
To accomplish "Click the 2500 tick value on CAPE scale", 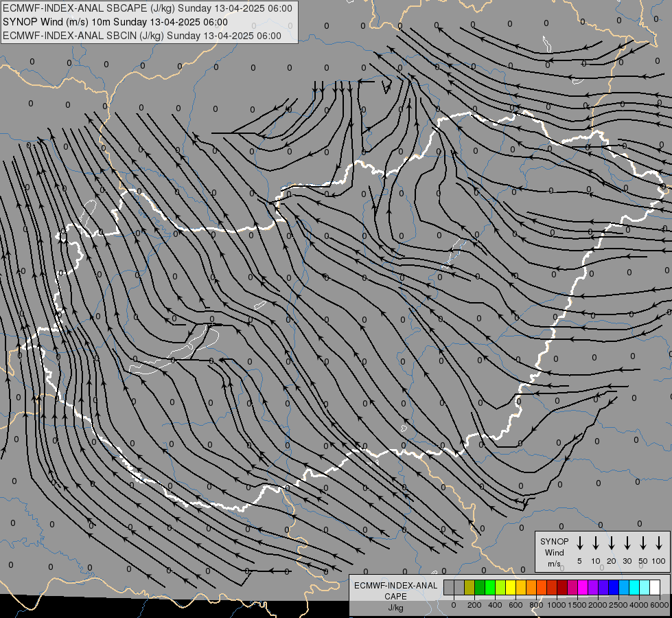I will [618, 605].
